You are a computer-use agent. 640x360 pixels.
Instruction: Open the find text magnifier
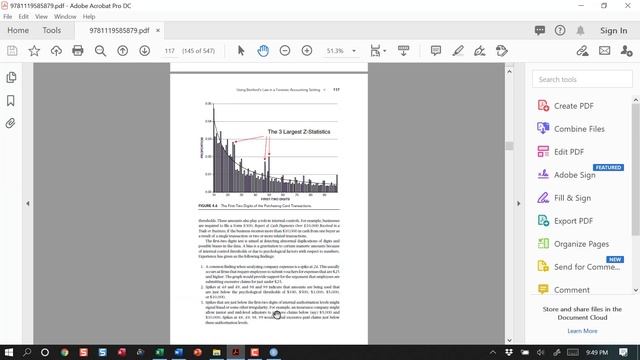point(100,51)
